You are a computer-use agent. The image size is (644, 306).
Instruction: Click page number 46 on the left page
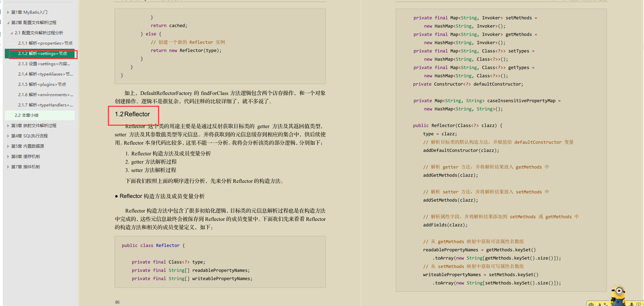[x=117, y=302]
